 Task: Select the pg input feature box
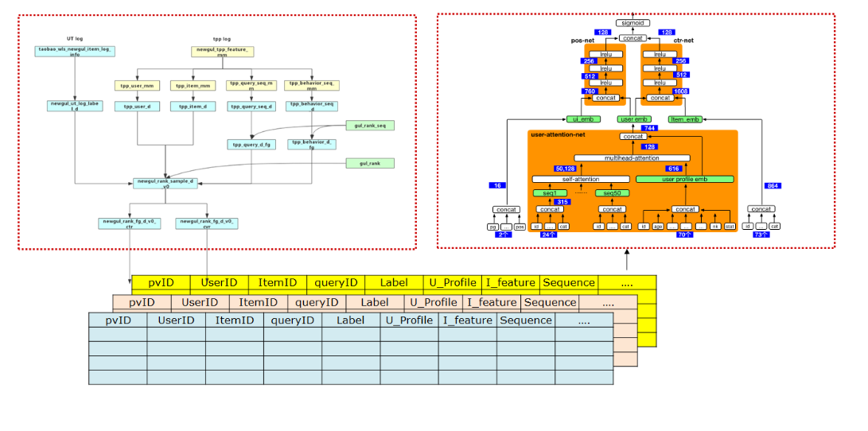coord(491,227)
